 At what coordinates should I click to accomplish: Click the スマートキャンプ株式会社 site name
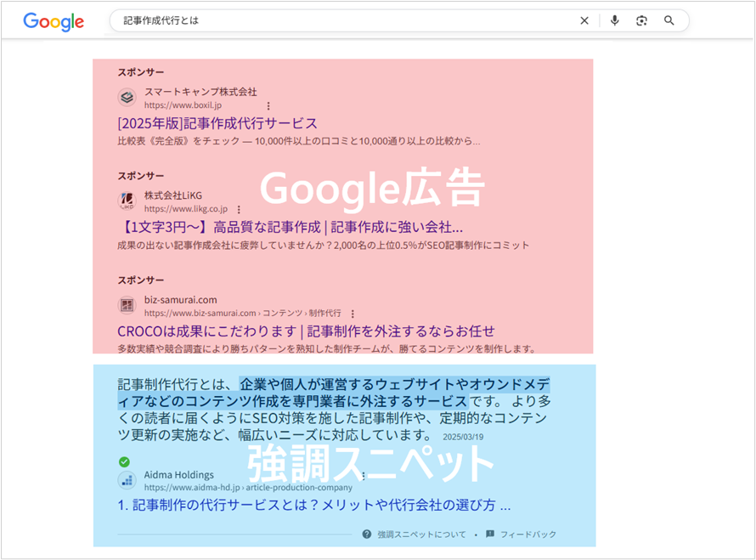(x=200, y=92)
